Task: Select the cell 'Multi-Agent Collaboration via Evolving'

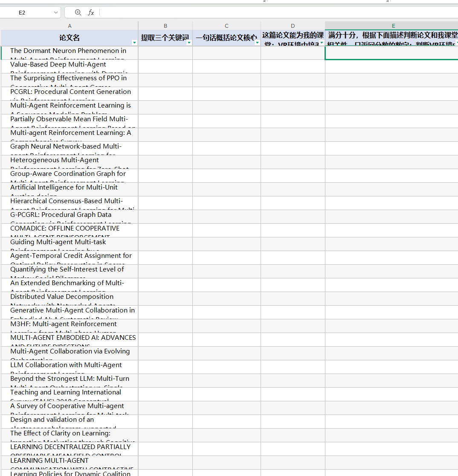Action: 70,353
